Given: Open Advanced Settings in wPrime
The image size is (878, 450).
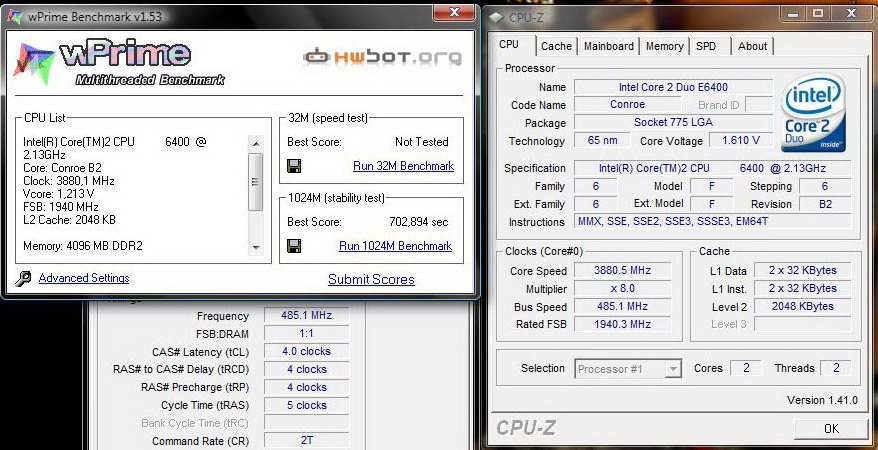Looking at the screenshot, I should 84,278.
